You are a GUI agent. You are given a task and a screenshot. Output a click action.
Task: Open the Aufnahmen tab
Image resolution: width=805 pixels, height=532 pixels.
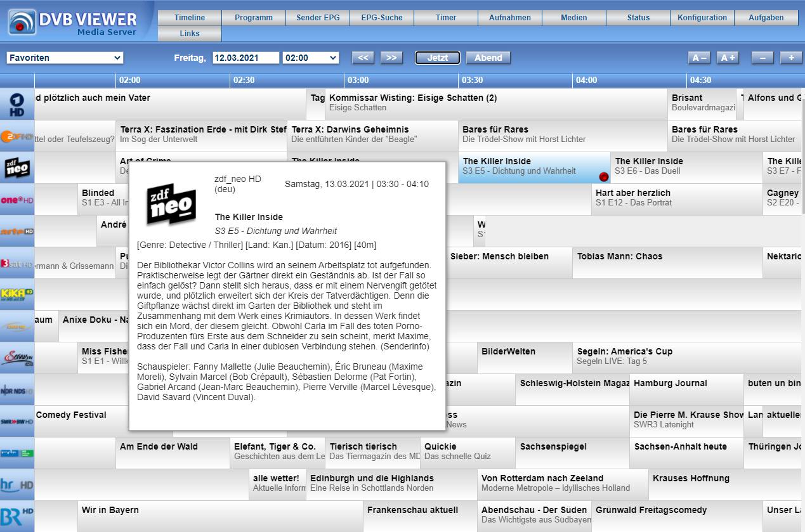click(510, 18)
